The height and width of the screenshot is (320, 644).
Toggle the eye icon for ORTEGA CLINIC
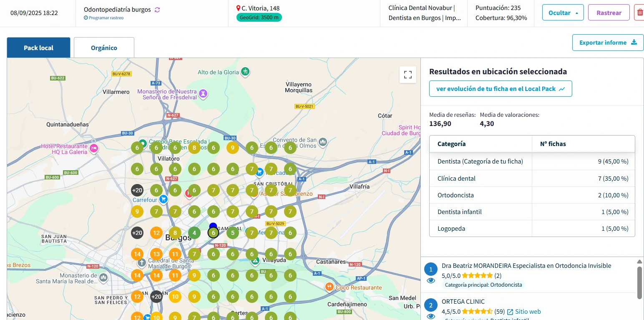431,316
